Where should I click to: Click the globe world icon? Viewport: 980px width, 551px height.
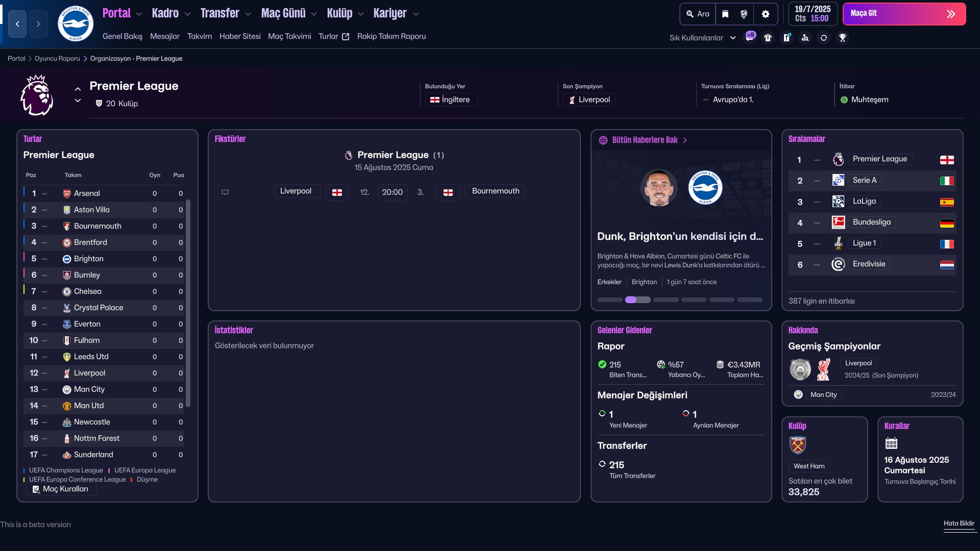tap(744, 14)
